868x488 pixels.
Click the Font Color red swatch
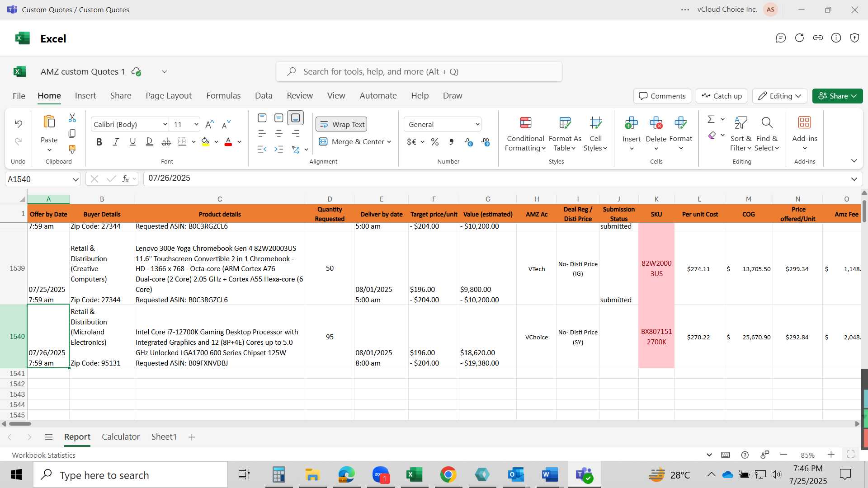point(228,142)
